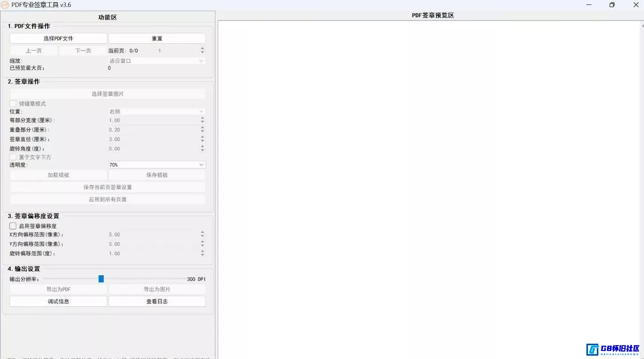View the log with 查看日志
Image resolution: width=644 pixels, height=359 pixels.
click(x=157, y=301)
